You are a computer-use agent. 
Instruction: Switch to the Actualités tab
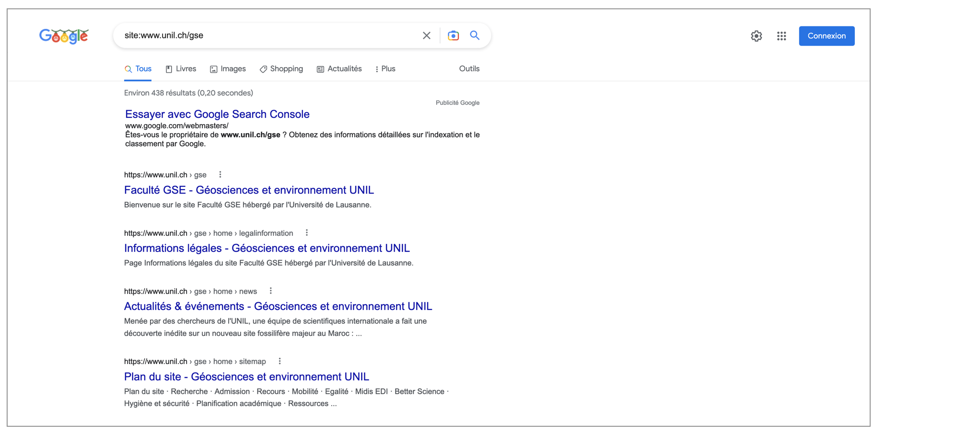click(339, 69)
